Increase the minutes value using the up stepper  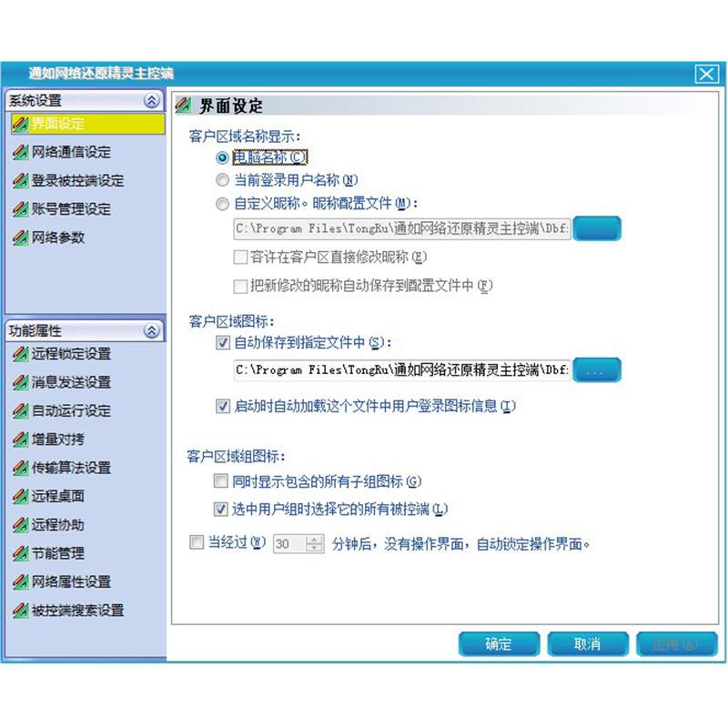tap(313, 538)
